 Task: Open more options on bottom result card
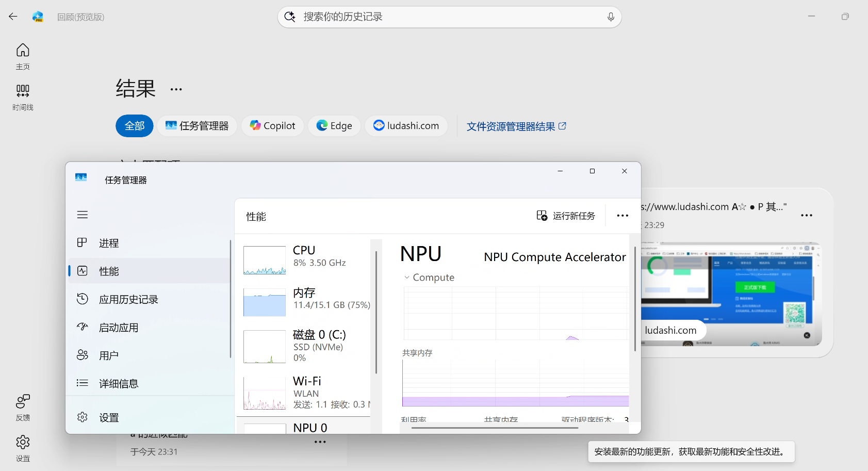(x=320, y=442)
